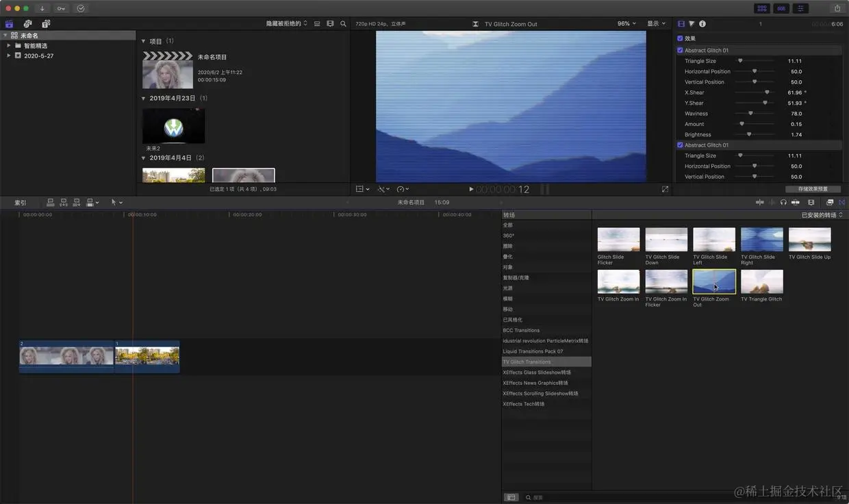Click the Append clip edit icon

coord(77,203)
